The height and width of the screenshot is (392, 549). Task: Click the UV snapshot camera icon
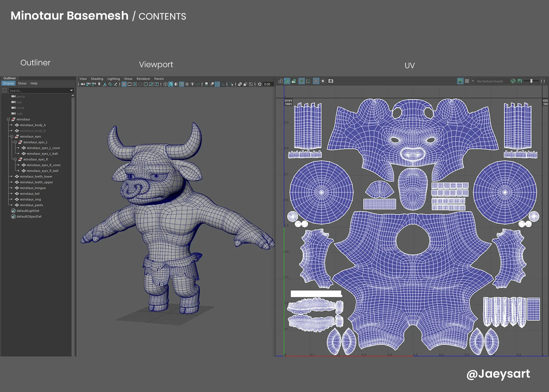[x=331, y=81]
